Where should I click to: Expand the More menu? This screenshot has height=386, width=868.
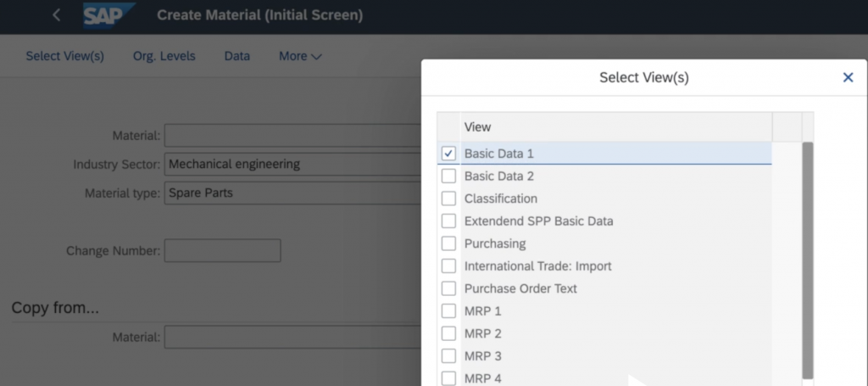point(300,56)
